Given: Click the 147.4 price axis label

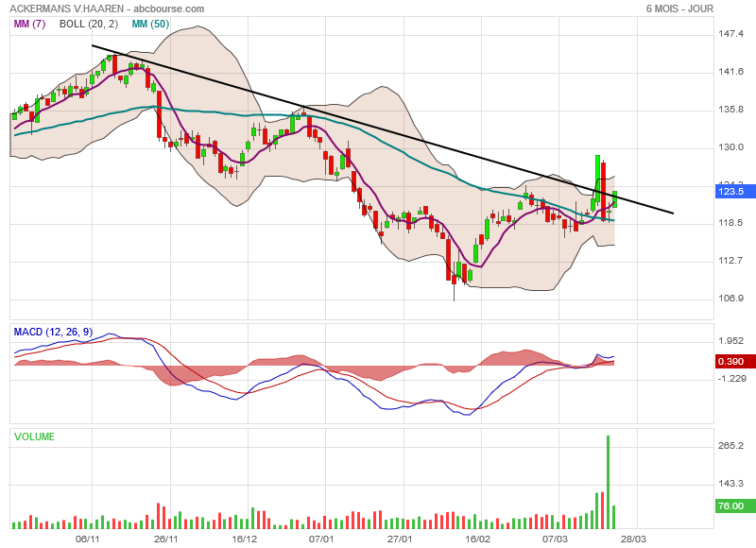Looking at the screenshot, I should pyautogui.click(x=730, y=34).
